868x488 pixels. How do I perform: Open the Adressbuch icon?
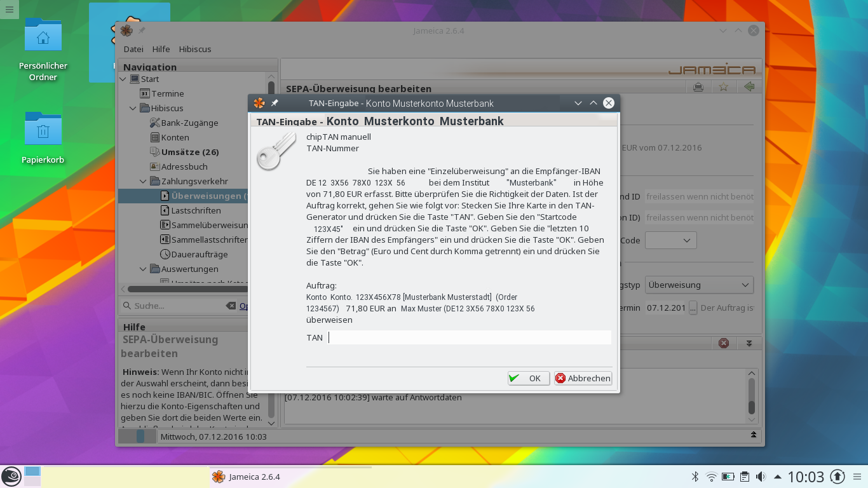point(154,166)
